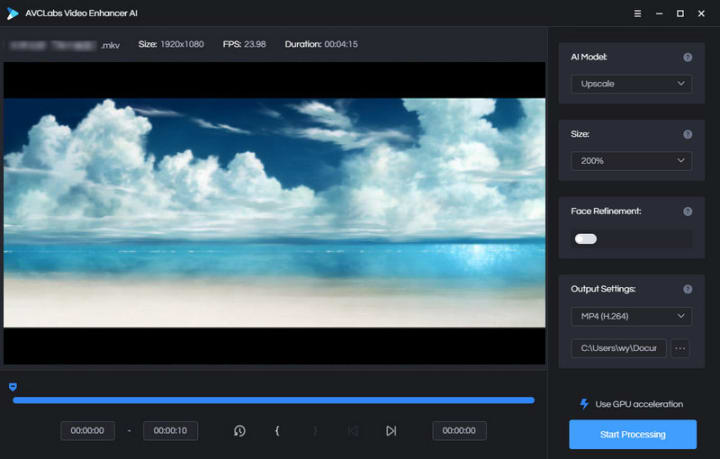Click the FPS: 23.98 text

(x=244, y=45)
